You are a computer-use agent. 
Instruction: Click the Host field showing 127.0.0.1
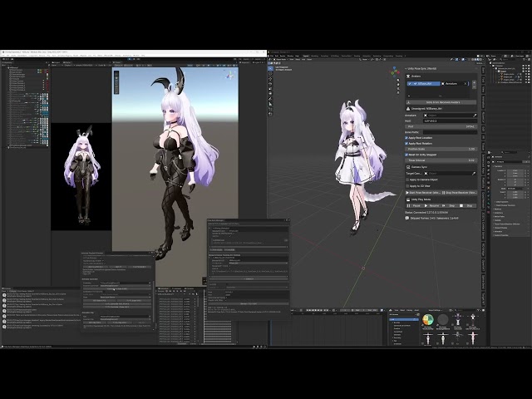pos(450,121)
